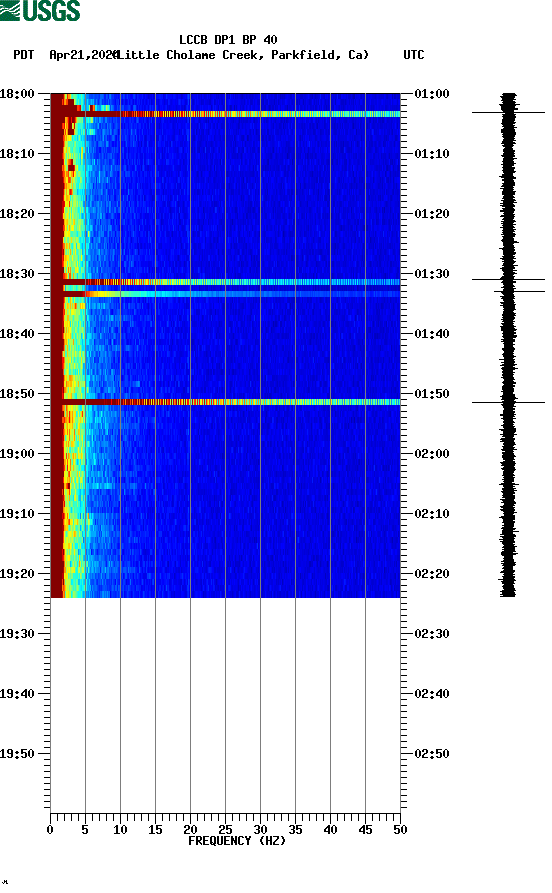Click the broadband event streak near 18:31
The height and width of the screenshot is (893, 552).
(226, 282)
